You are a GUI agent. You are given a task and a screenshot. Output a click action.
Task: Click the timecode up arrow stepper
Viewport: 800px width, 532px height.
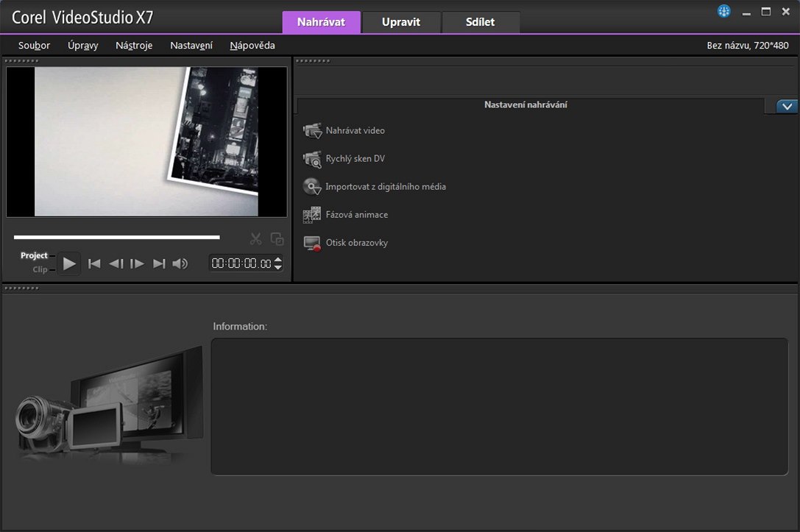pos(278,259)
